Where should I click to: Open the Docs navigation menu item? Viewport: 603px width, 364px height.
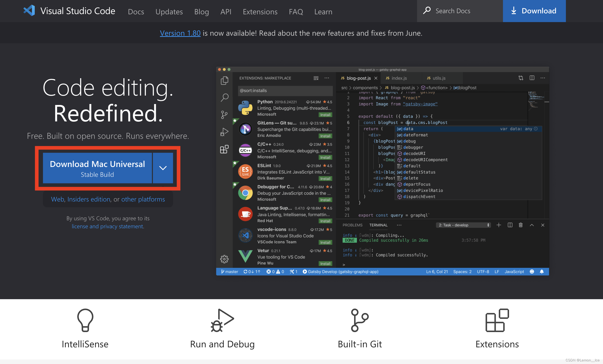click(136, 12)
